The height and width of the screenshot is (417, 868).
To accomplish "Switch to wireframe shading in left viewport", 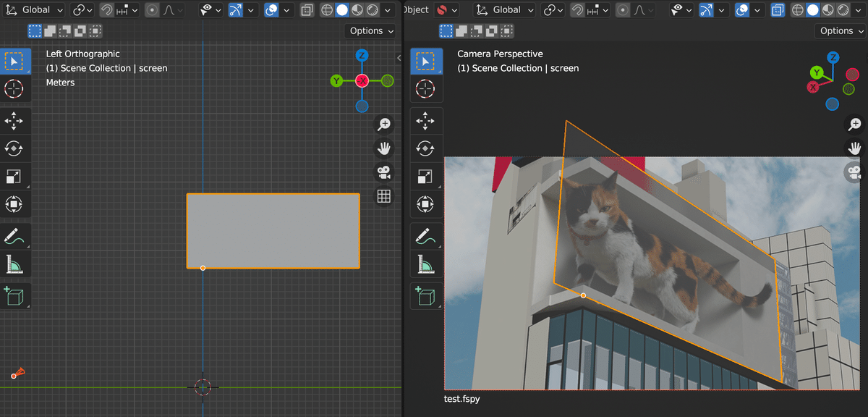I will [x=326, y=10].
